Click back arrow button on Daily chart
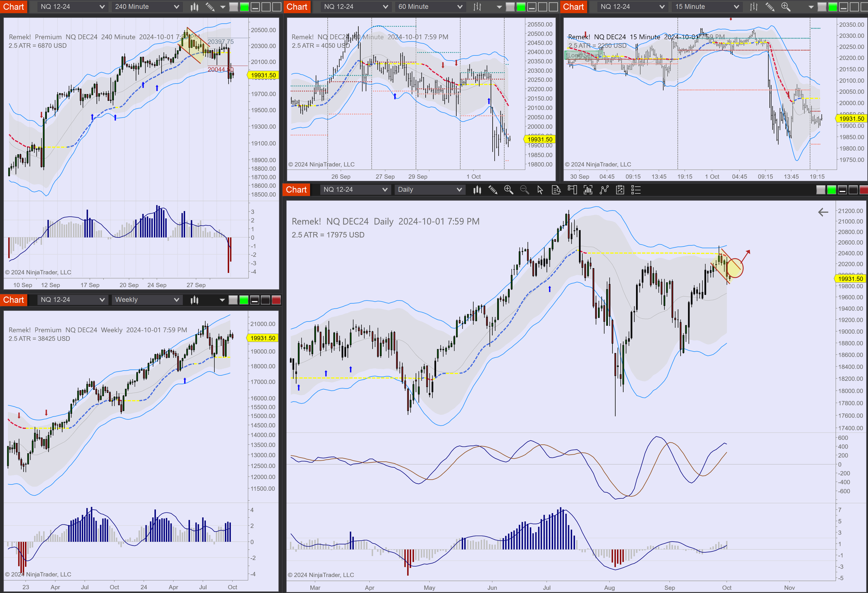This screenshot has width=868, height=593. pyautogui.click(x=823, y=212)
